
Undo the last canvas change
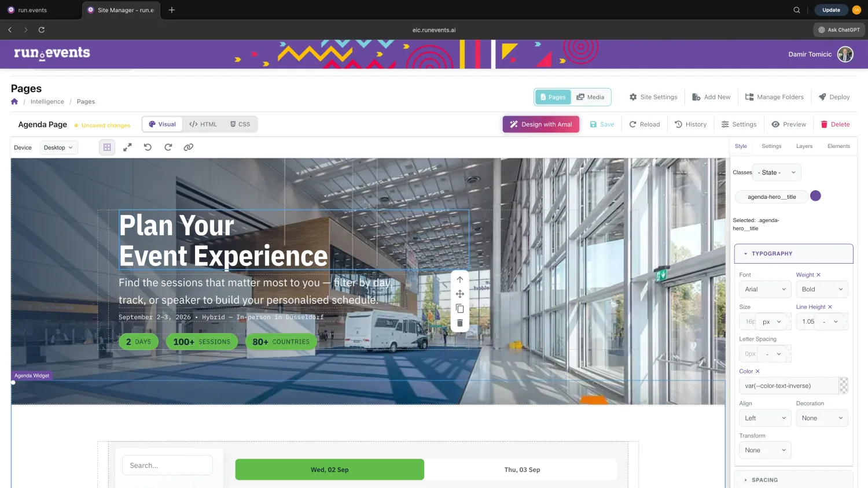(148, 147)
